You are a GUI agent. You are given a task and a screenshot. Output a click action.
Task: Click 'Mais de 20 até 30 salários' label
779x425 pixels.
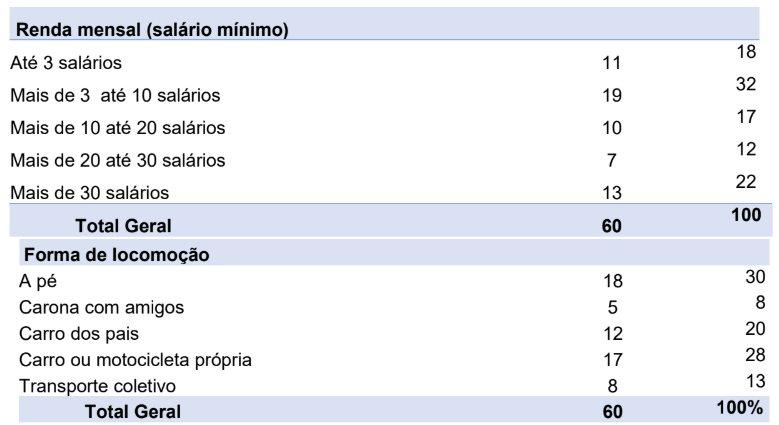point(118,160)
